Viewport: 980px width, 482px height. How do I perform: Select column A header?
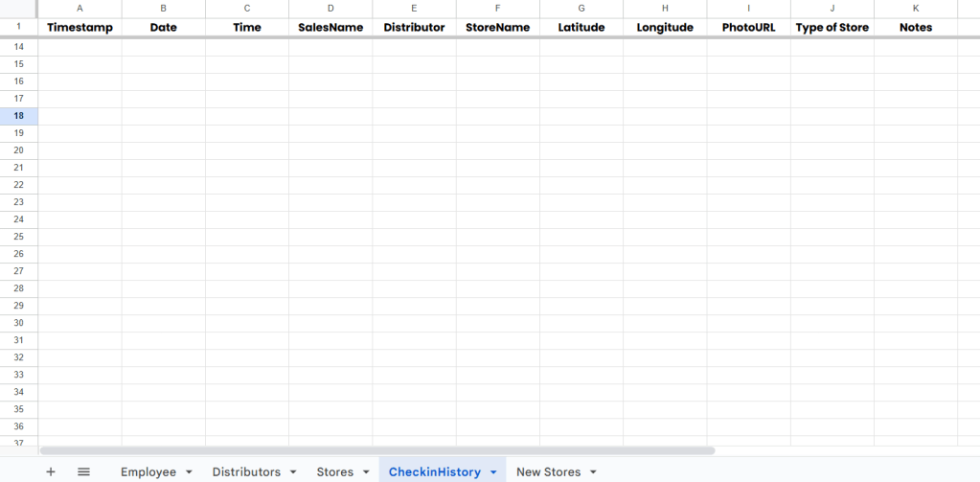80,8
